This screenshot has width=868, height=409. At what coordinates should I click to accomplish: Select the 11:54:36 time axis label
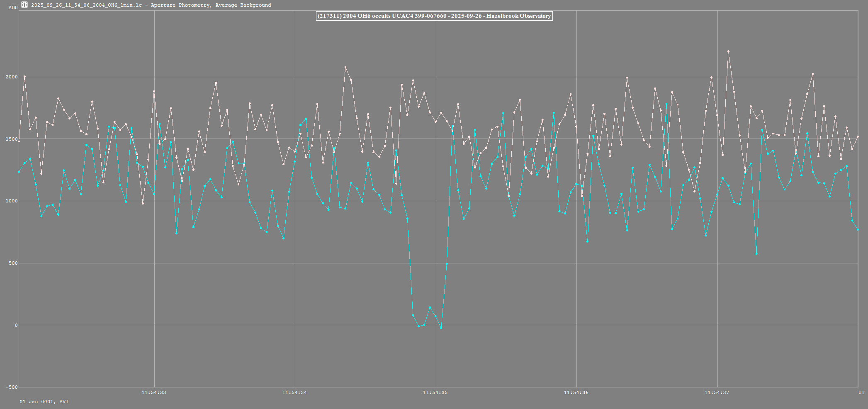coord(576,392)
